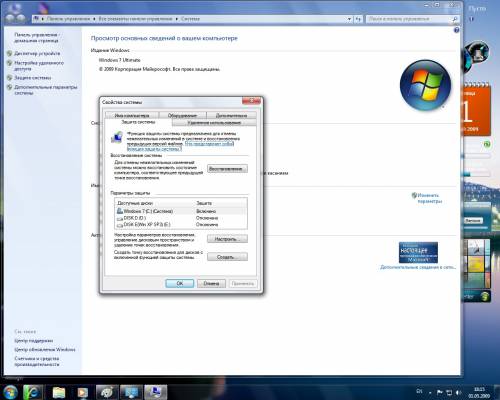Click shield icon beside Диспетчер устройств
Screen dimensions: 500x400
tap(9, 53)
